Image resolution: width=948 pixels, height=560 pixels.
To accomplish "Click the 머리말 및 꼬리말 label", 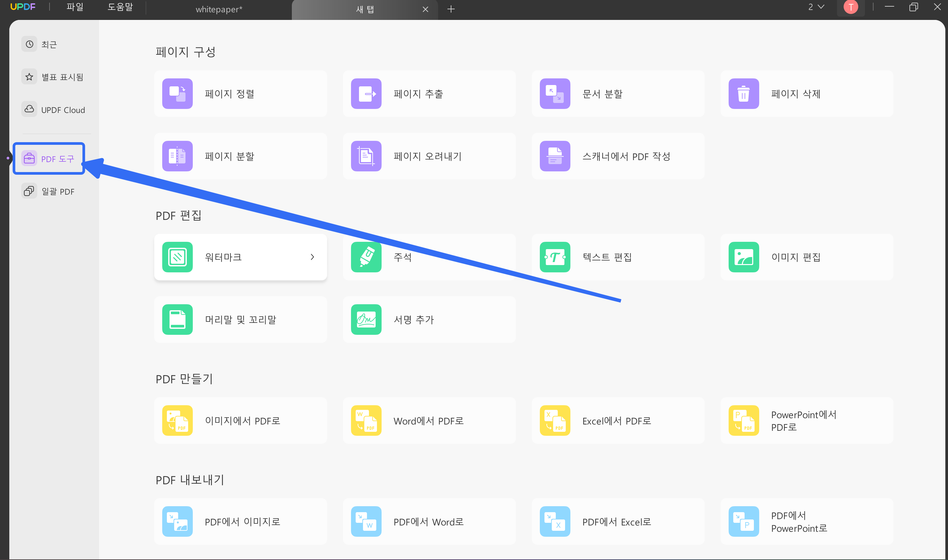I will pos(241,319).
